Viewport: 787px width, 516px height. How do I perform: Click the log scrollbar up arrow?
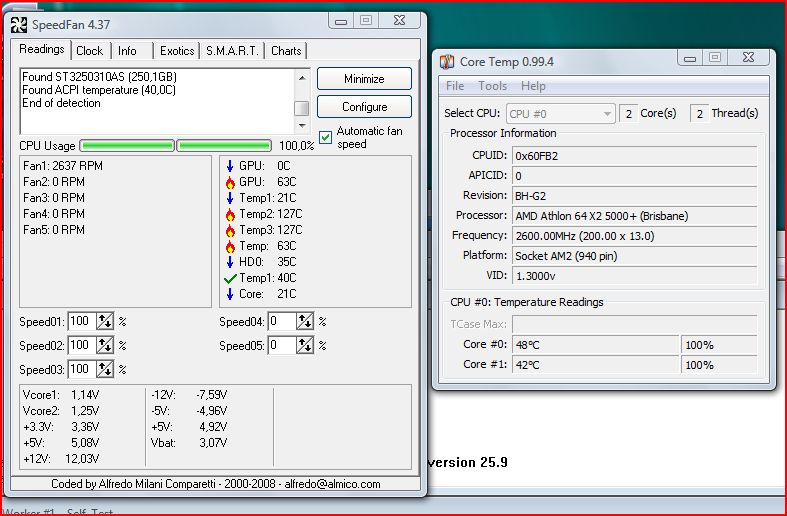point(302,78)
